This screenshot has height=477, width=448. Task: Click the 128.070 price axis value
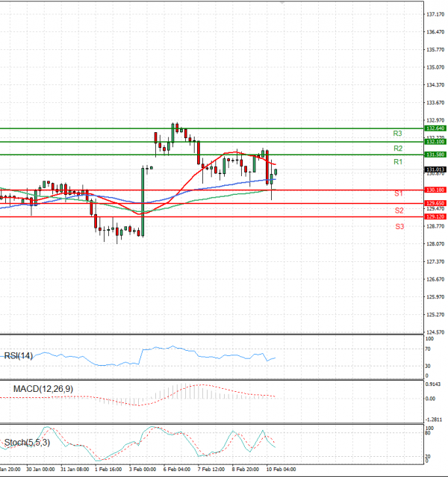(435, 244)
